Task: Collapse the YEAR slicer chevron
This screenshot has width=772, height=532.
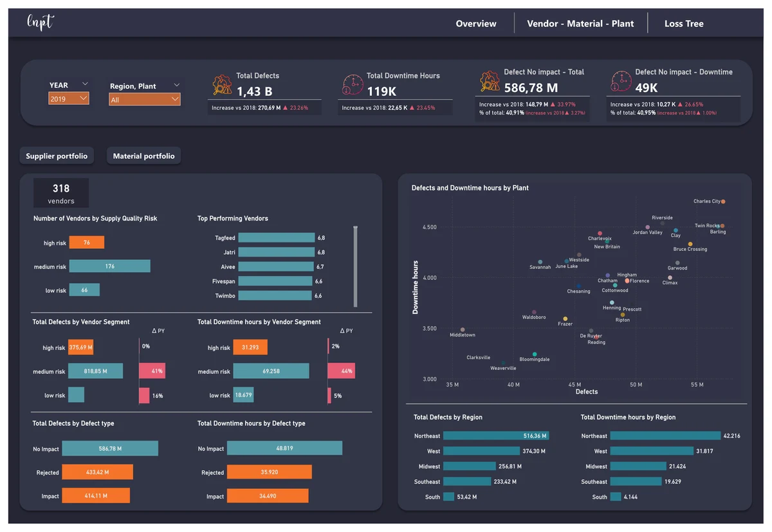Action: (x=85, y=84)
